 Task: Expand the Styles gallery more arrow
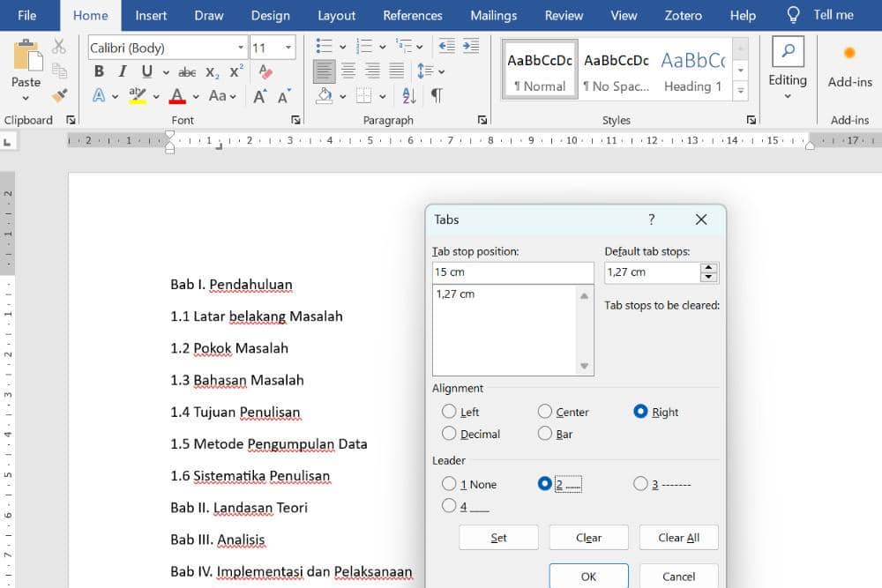click(741, 89)
